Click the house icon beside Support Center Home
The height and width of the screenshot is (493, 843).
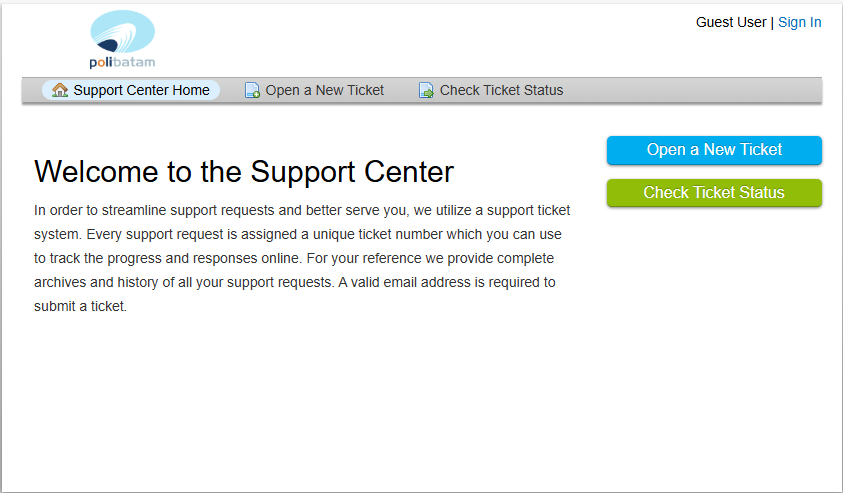click(x=60, y=90)
